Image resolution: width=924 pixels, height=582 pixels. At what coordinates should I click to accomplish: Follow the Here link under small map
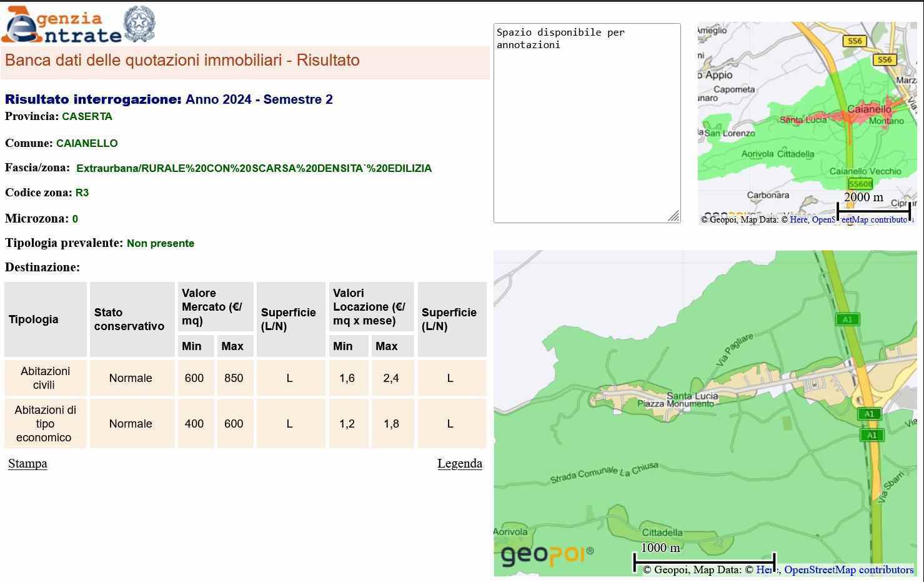(798, 219)
